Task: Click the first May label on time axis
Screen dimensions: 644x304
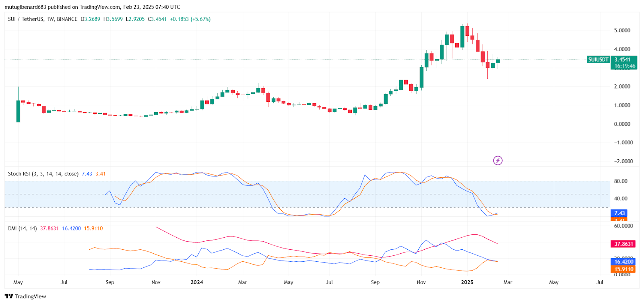Action: click(18, 282)
